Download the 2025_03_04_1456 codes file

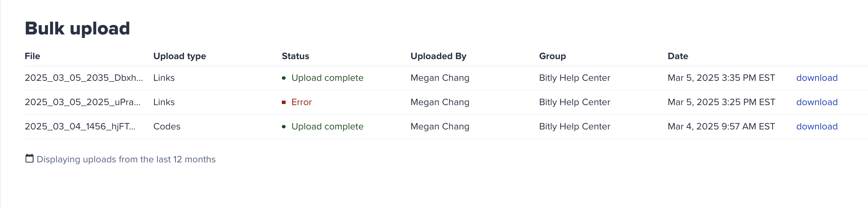[817, 126]
